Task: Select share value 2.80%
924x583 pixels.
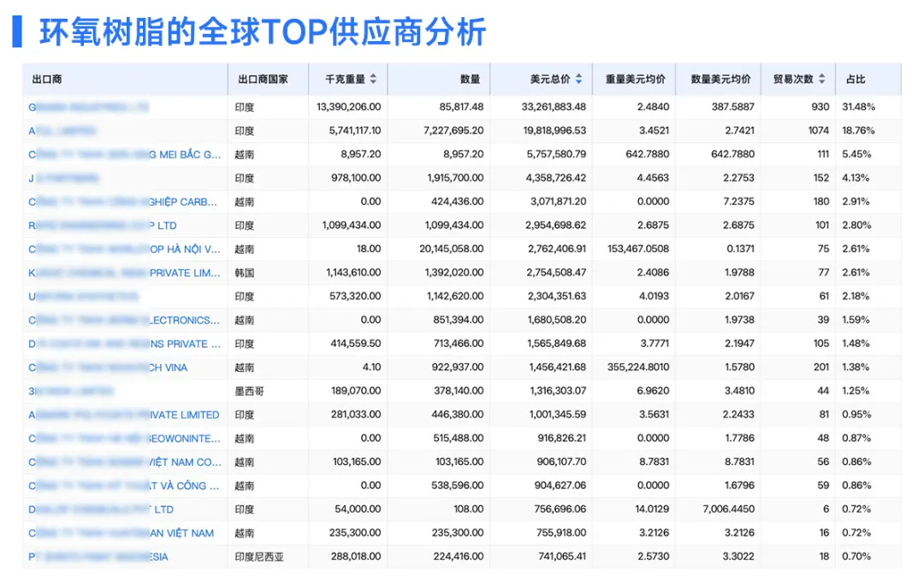Action: 856,225
